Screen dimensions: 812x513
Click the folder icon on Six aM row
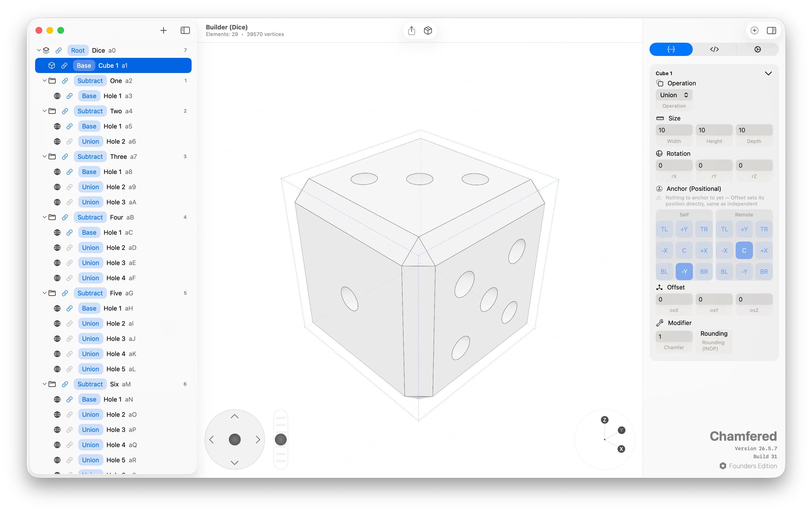[52, 384]
